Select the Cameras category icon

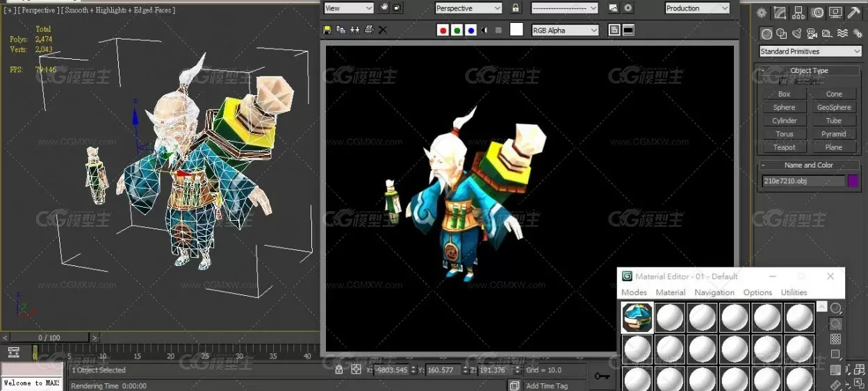(812, 33)
